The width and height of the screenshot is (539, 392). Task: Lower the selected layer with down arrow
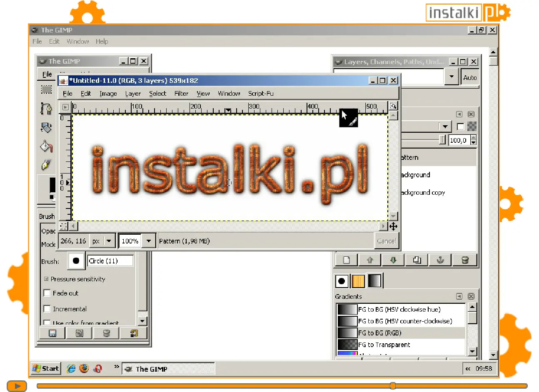tap(393, 260)
